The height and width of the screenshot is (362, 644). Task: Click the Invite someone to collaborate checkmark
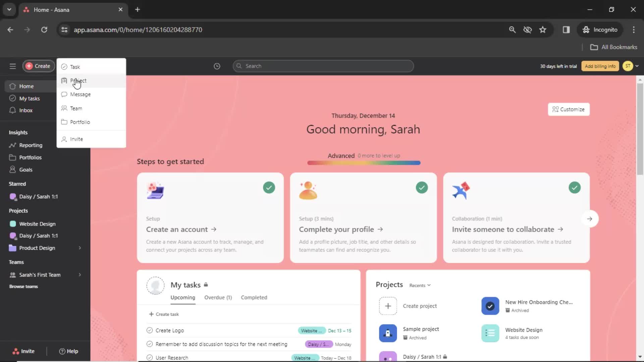tap(575, 187)
